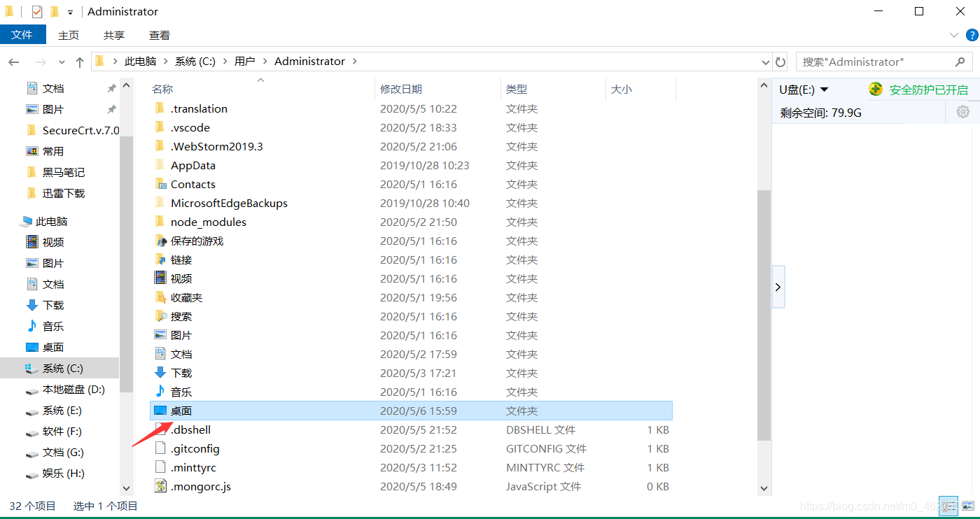Select the node_modules folder
This screenshot has width=980, height=519.
pyautogui.click(x=209, y=222)
